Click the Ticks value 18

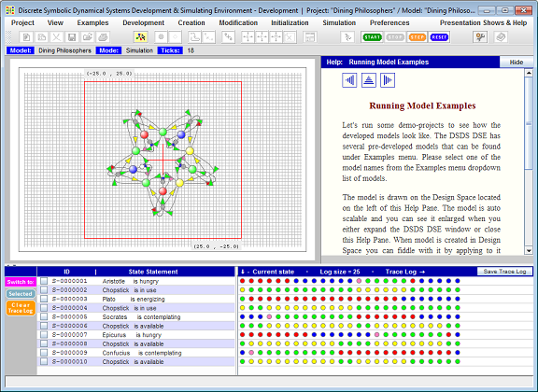point(191,50)
